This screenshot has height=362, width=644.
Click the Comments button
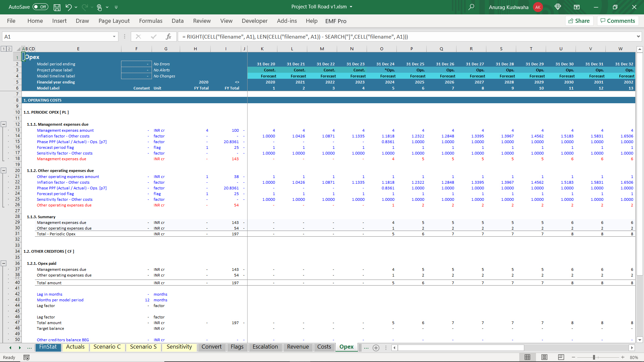coord(618,21)
